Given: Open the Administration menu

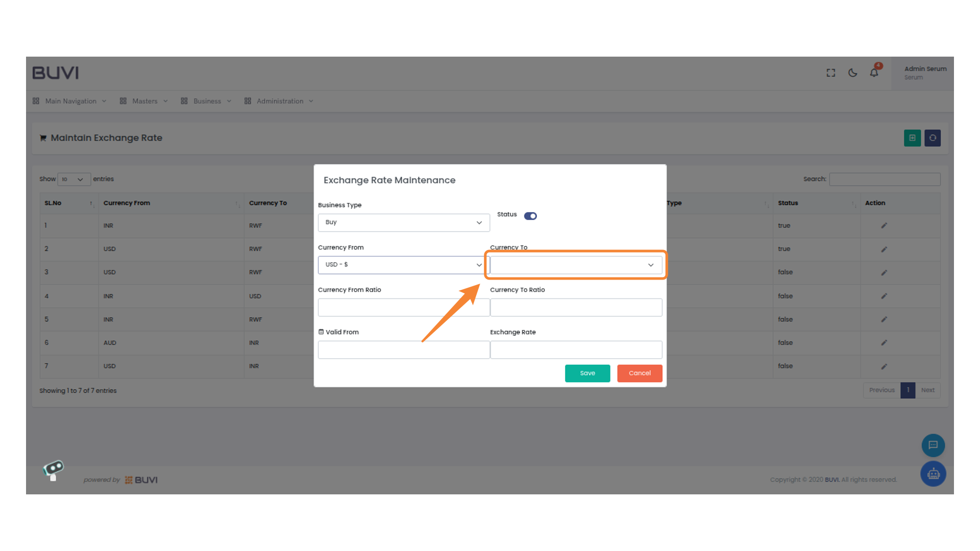Looking at the screenshot, I should (x=280, y=101).
